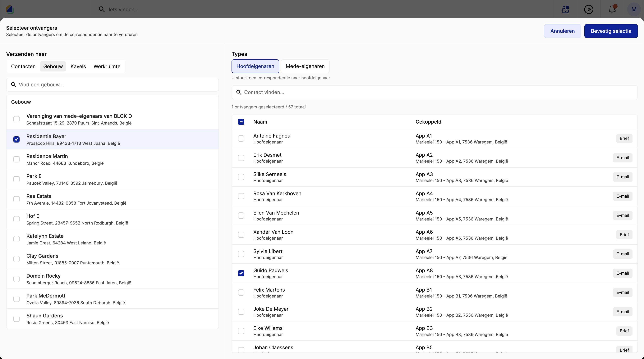Check the Residence Martin checkbox
The height and width of the screenshot is (359, 644).
coord(16,159)
